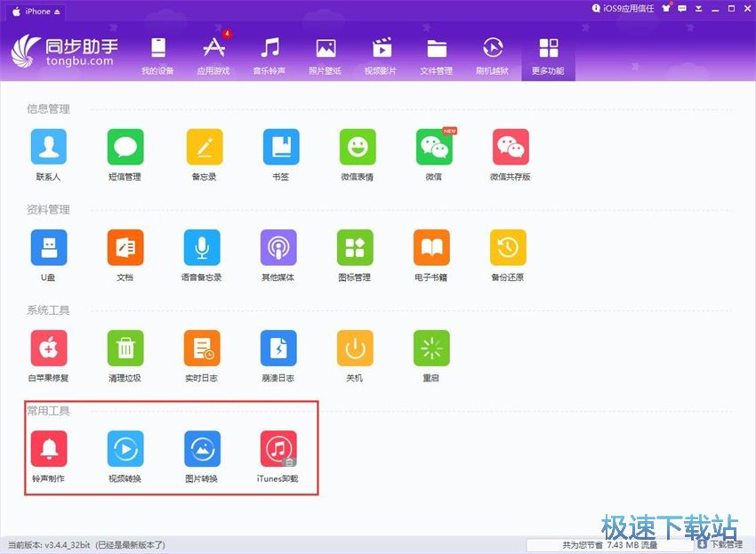The height and width of the screenshot is (554, 756).
Task: Switch to 应用游戏 apps tab
Action: click(x=213, y=56)
